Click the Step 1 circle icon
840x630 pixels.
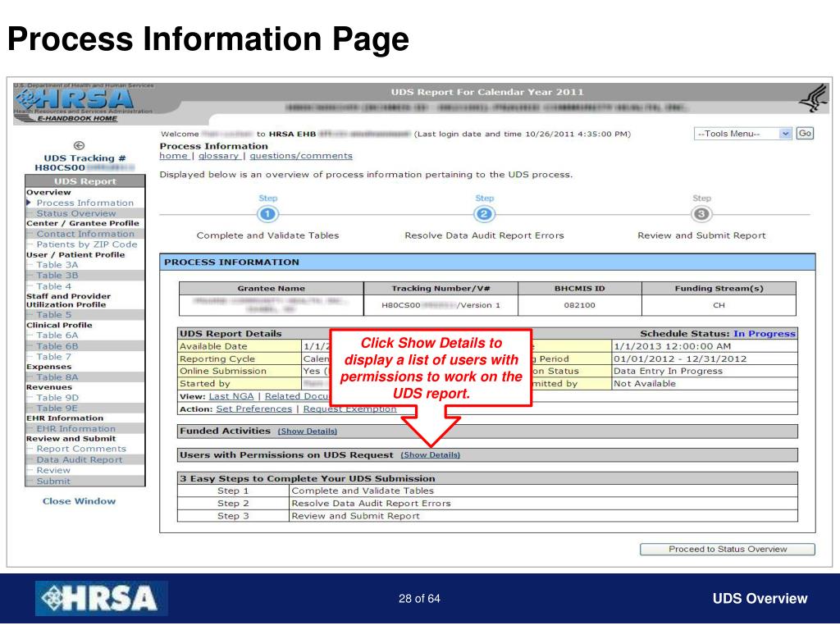pyautogui.click(x=268, y=214)
